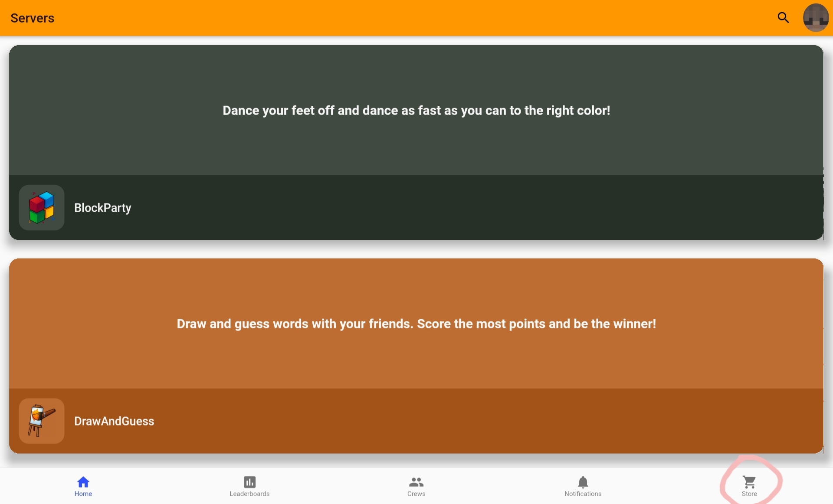This screenshot has height=504, width=833.
Task: Select the Home tab label
Action: pyautogui.click(x=83, y=494)
